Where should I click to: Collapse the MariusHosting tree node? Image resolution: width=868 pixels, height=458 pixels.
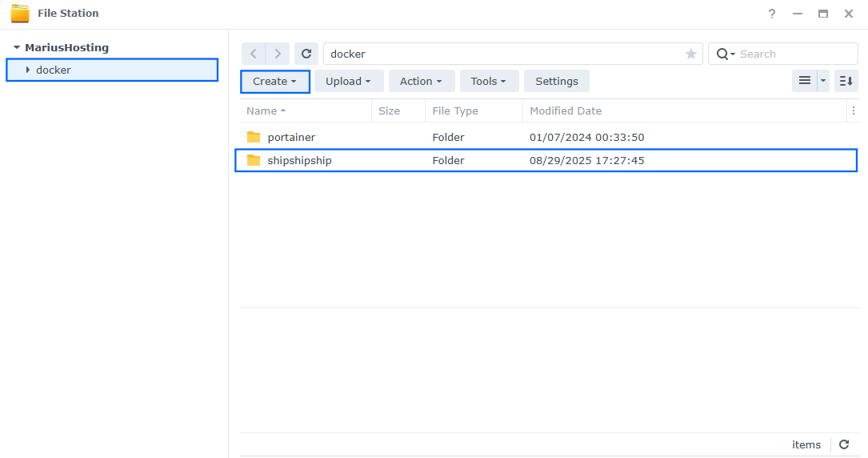17,47
